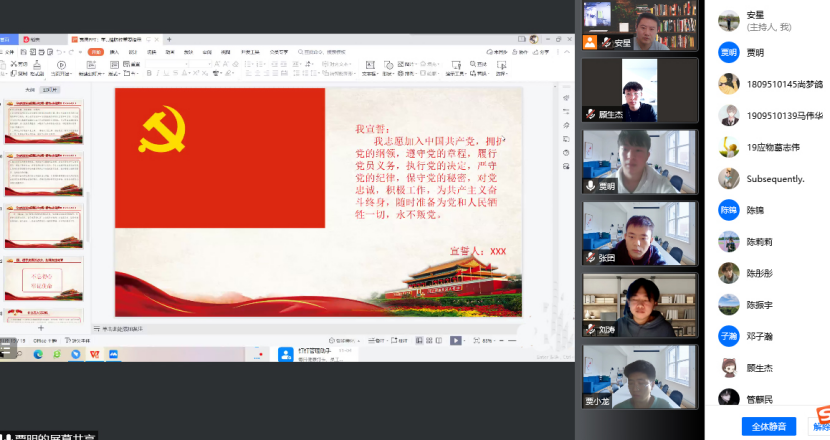Start slideshow with the play button in status bar

pyautogui.click(x=456, y=340)
